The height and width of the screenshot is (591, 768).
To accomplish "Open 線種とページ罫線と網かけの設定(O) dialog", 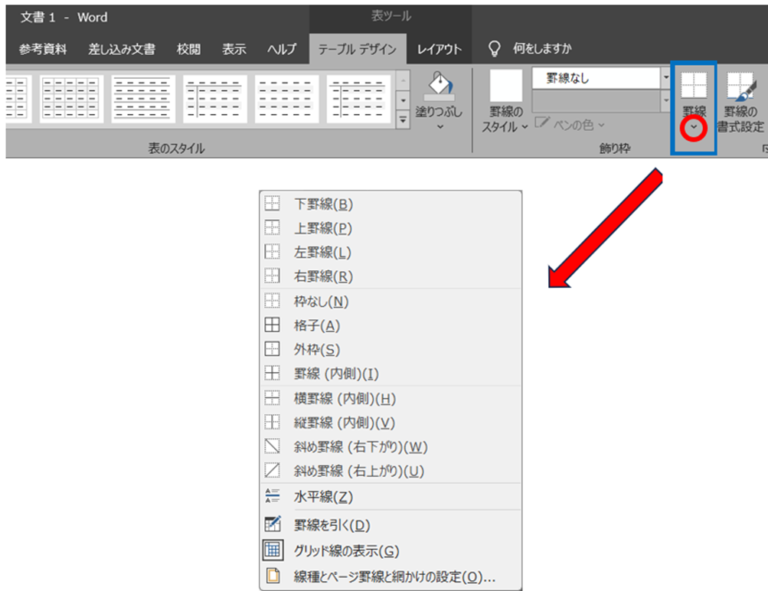I will [x=394, y=577].
